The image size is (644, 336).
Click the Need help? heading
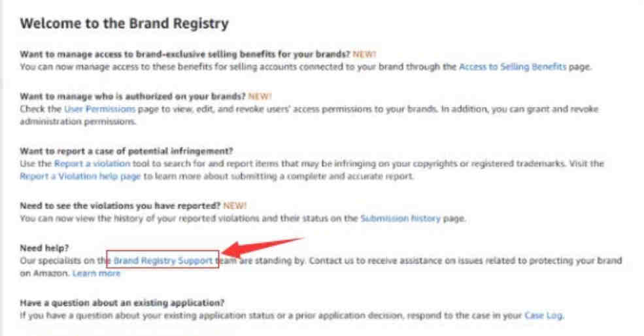(x=44, y=248)
